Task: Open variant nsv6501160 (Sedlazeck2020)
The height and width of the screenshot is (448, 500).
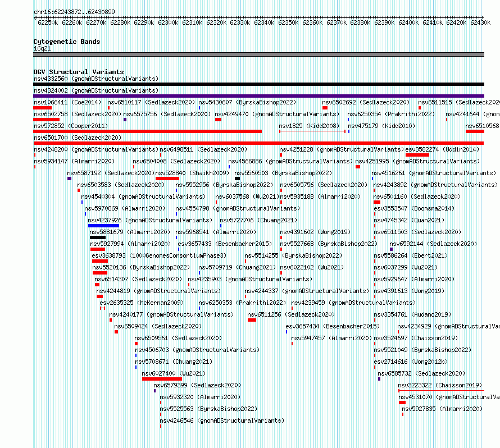Action: (x=417, y=196)
